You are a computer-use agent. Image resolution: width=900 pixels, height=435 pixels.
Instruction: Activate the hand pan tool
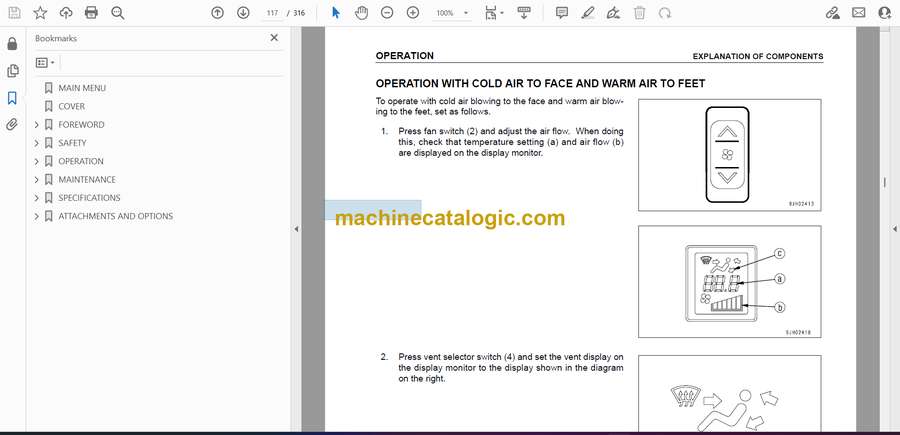point(361,13)
